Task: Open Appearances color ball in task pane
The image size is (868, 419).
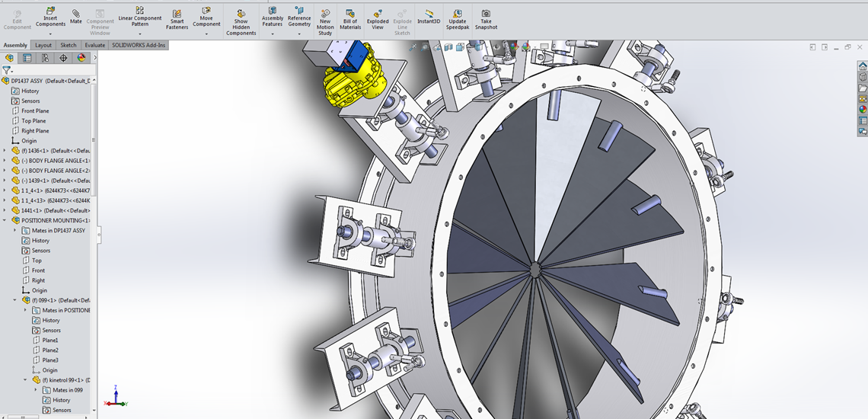Action: point(863,110)
